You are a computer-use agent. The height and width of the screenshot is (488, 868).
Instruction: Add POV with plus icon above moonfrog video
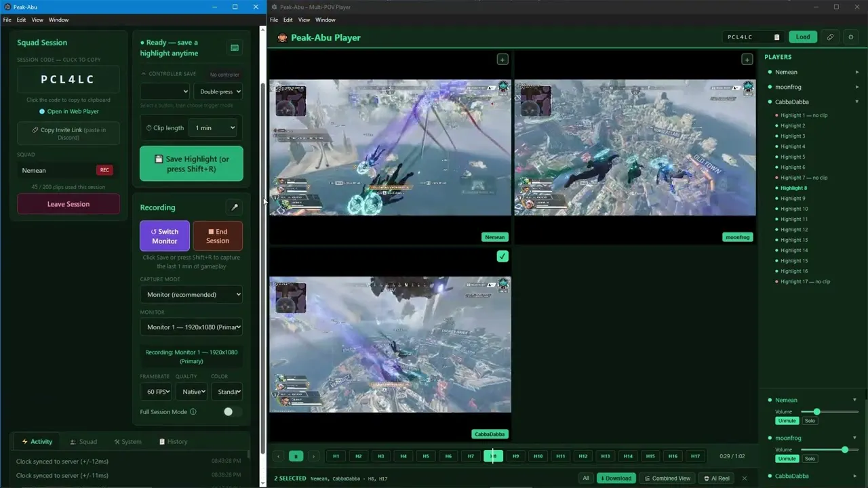tap(747, 60)
